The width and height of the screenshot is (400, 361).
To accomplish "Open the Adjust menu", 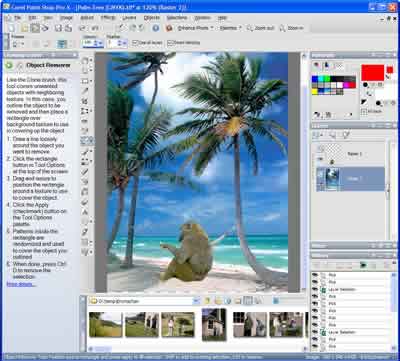I will click(87, 18).
